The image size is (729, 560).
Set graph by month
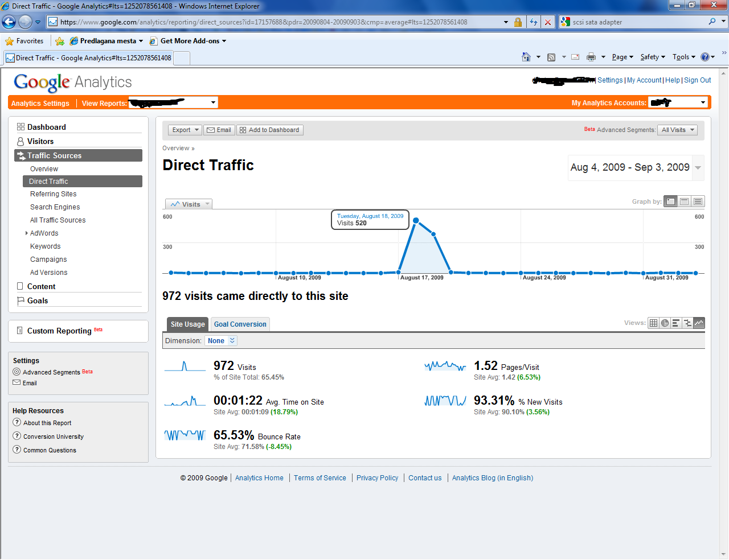698,201
